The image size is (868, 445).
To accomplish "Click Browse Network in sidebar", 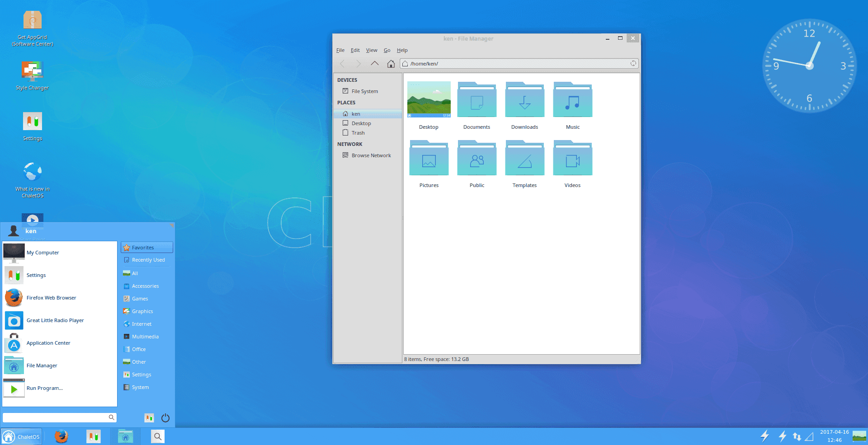I will tap(371, 155).
